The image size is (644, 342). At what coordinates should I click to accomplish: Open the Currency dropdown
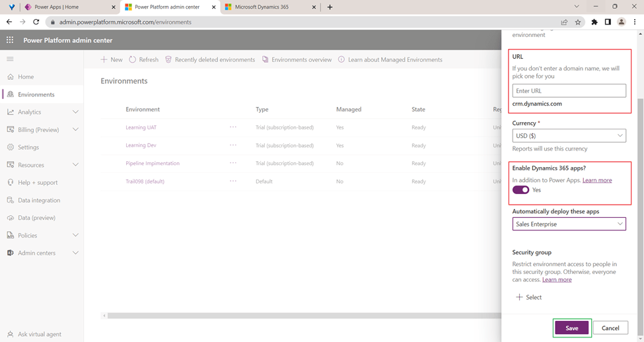(569, 135)
